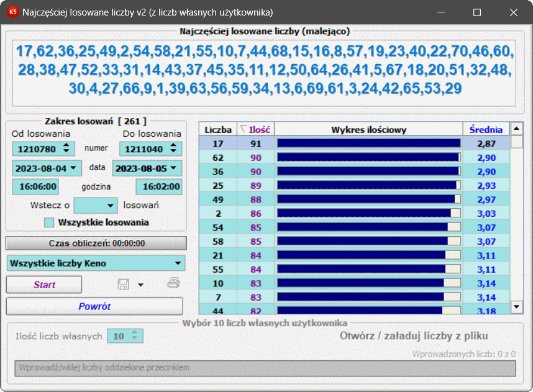Click the comma-separated numbers input field

pos(265,368)
